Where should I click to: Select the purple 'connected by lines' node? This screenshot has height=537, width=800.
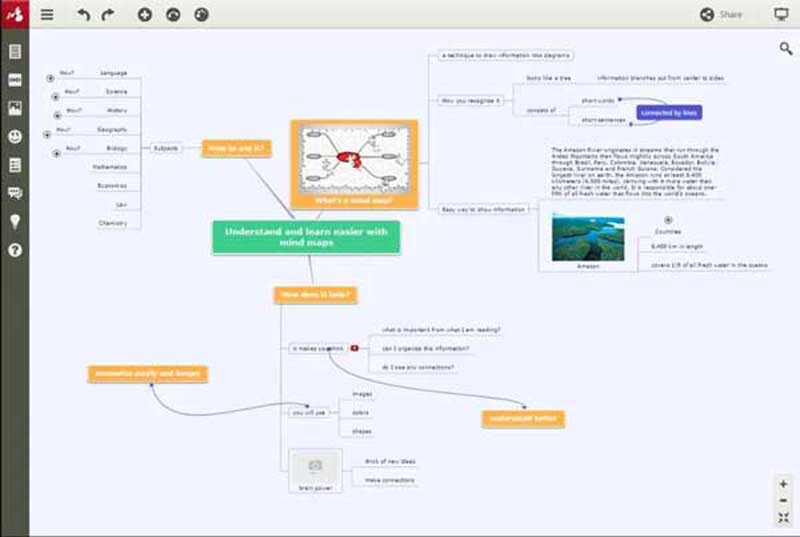click(669, 113)
